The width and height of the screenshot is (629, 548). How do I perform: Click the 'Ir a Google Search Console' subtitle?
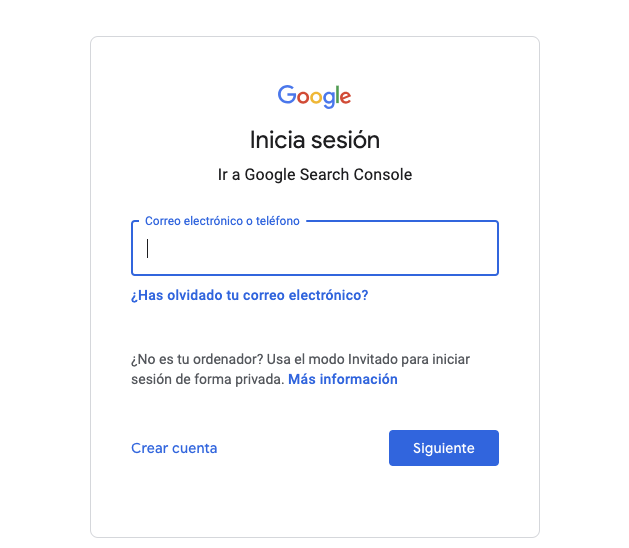[x=315, y=175]
